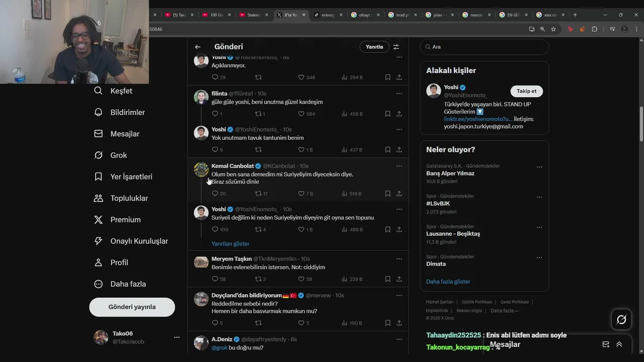Click the @grok mention in A.Deniz's reply

[219, 348]
